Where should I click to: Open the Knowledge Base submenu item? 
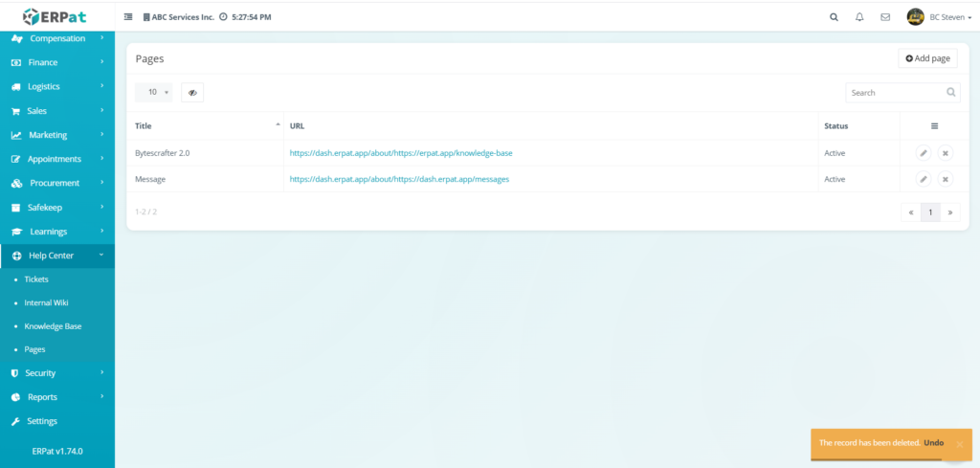tap(53, 326)
